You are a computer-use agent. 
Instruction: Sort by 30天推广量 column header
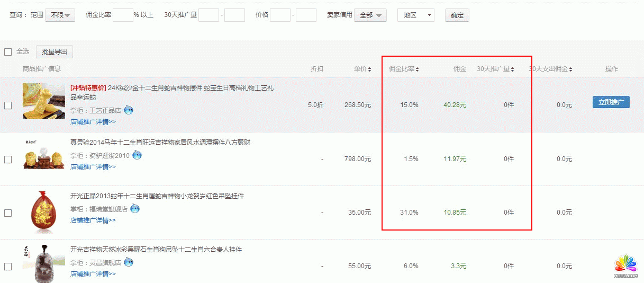(495, 69)
